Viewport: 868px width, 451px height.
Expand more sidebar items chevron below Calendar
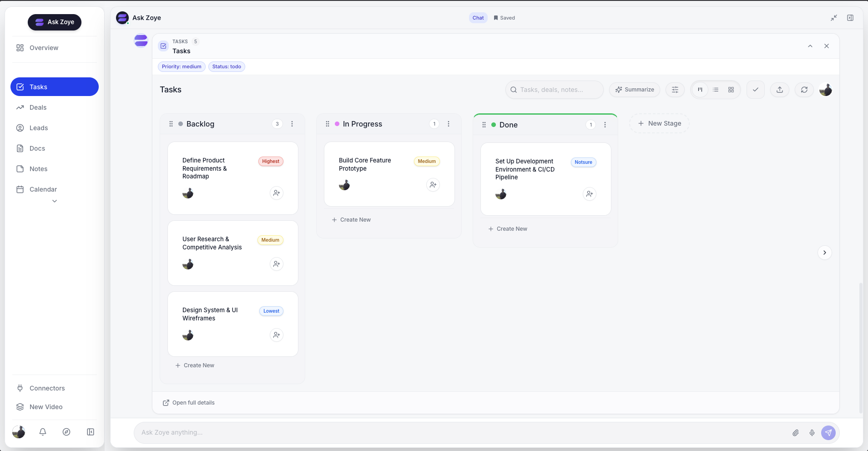pyautogui.click(x=55, y=201)
